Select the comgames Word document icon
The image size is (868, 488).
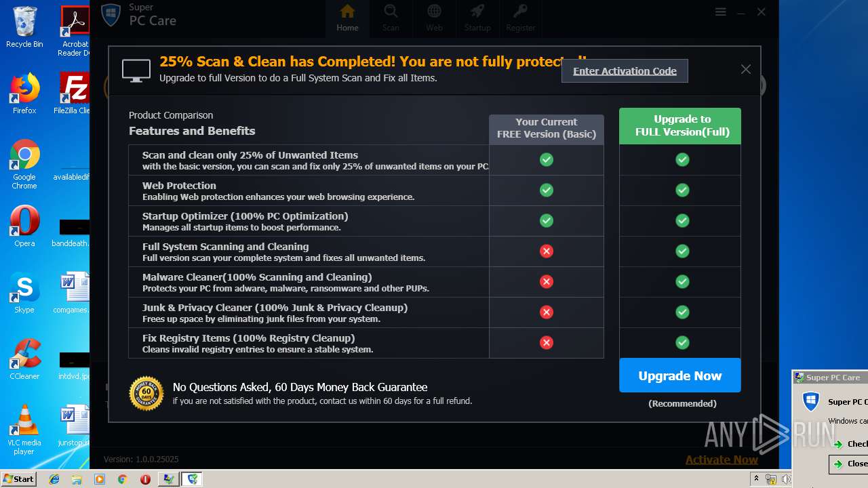point(72,293)
